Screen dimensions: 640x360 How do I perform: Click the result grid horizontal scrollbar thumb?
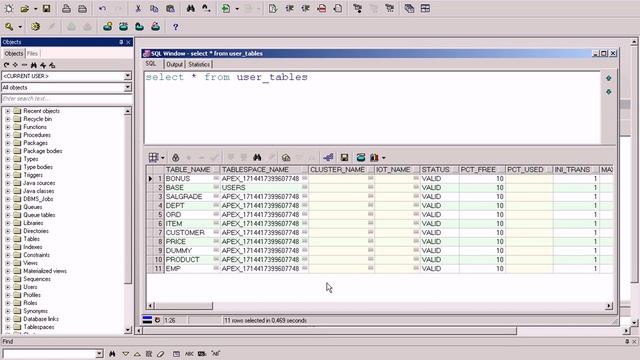[x=184, y=306]
